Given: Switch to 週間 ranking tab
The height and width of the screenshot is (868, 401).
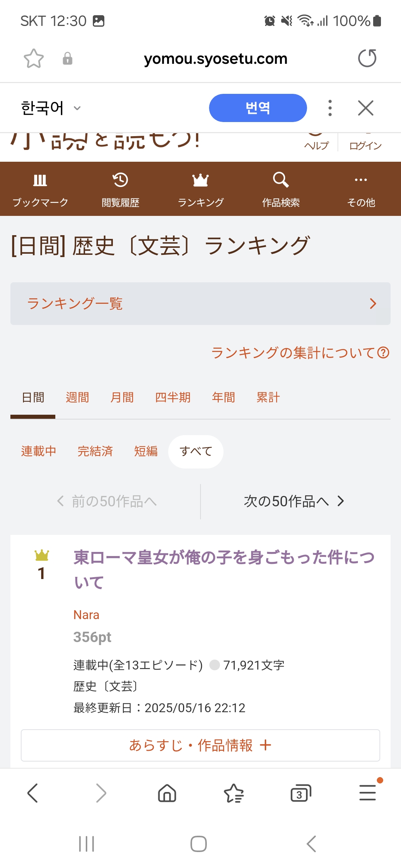Looking at the screenshot, I should pyautogui.click(x=77, y=398).
